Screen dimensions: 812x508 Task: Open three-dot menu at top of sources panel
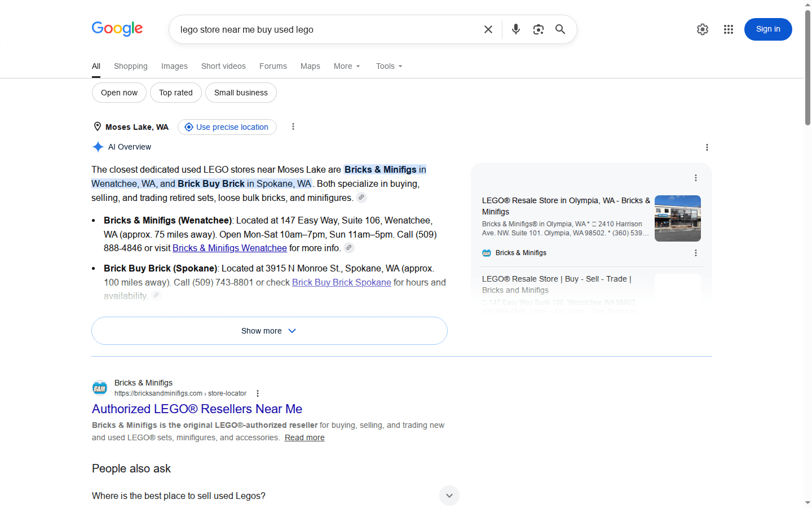[x=696, y=178]
